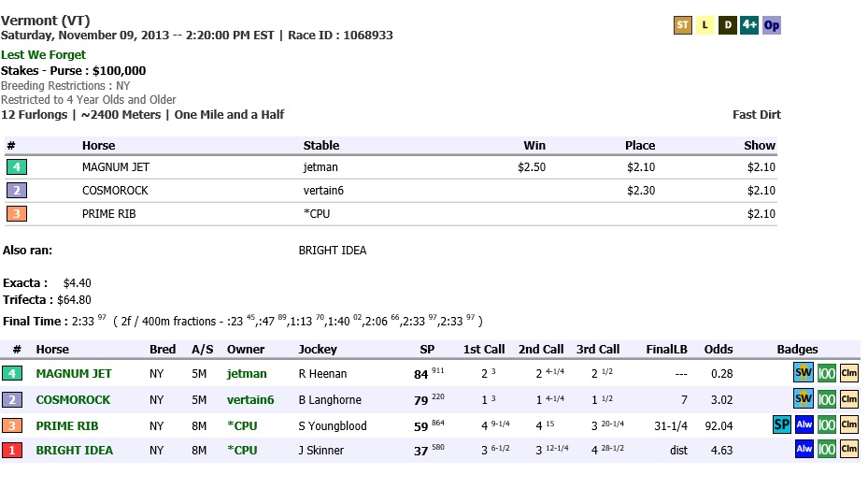This screenshot has width=868, height=489.
Task: Click the Lest We Forget race title
Action: point(43,55)
